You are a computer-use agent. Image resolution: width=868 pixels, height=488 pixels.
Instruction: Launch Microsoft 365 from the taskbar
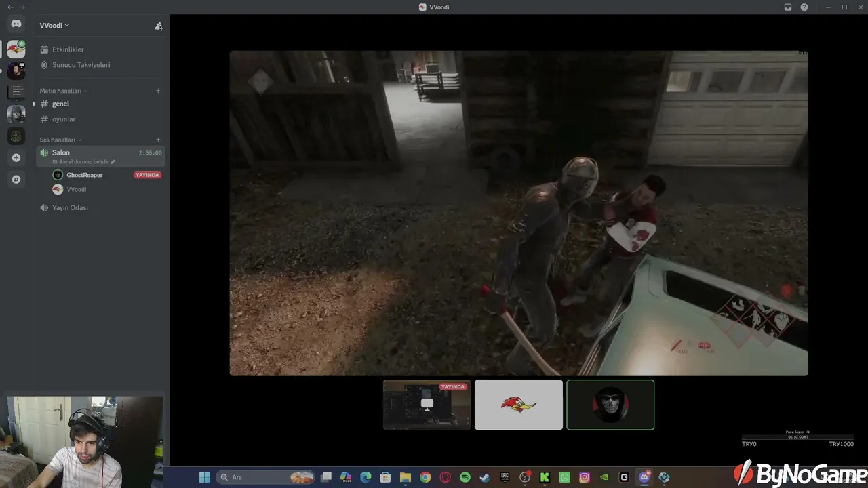click(346, 477)
